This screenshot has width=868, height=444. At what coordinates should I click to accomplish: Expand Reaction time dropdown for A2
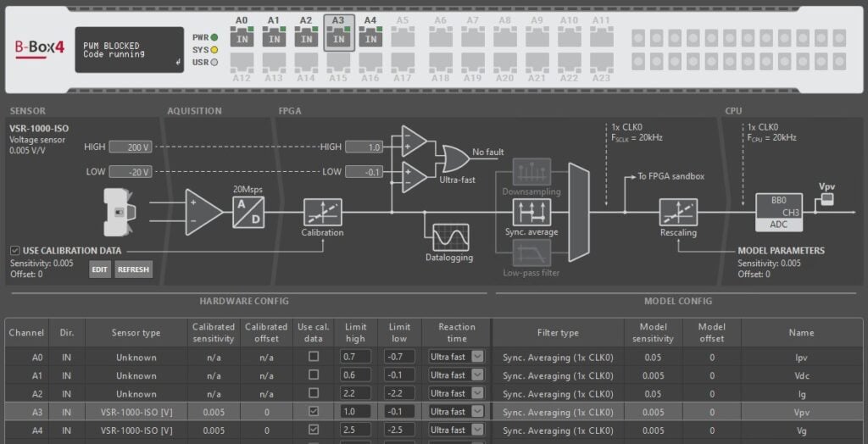[x=477, y=393]
